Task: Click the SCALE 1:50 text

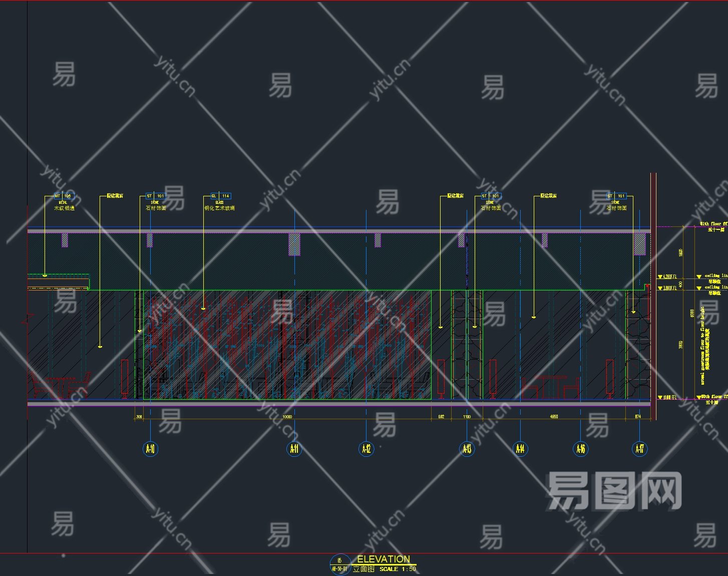Action: 398,569
